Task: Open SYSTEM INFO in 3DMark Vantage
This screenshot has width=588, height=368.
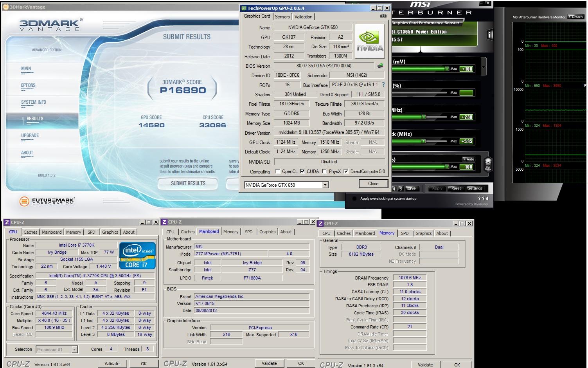Action: pyautogui.click(x=34, y=102)
